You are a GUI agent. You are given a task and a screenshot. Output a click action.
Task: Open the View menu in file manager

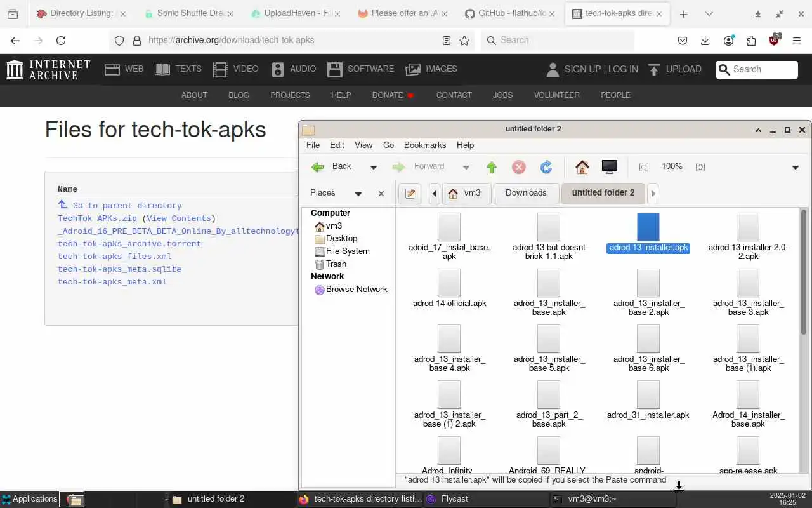(363, 145)
